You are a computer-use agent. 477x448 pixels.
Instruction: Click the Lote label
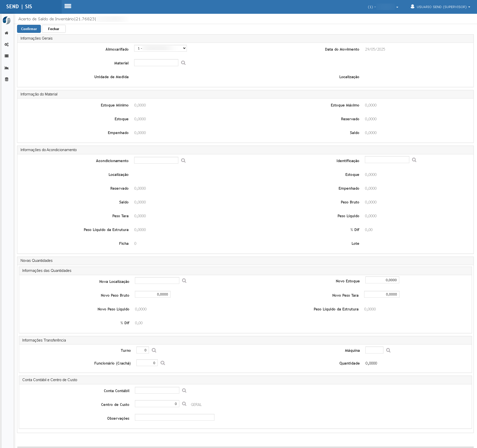[355, 244]
